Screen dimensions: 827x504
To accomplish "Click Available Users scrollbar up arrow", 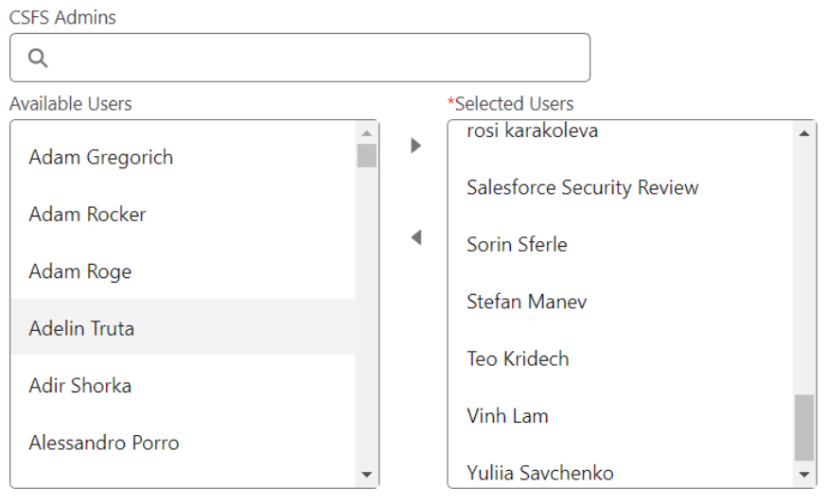I will (x=366, y=132).
